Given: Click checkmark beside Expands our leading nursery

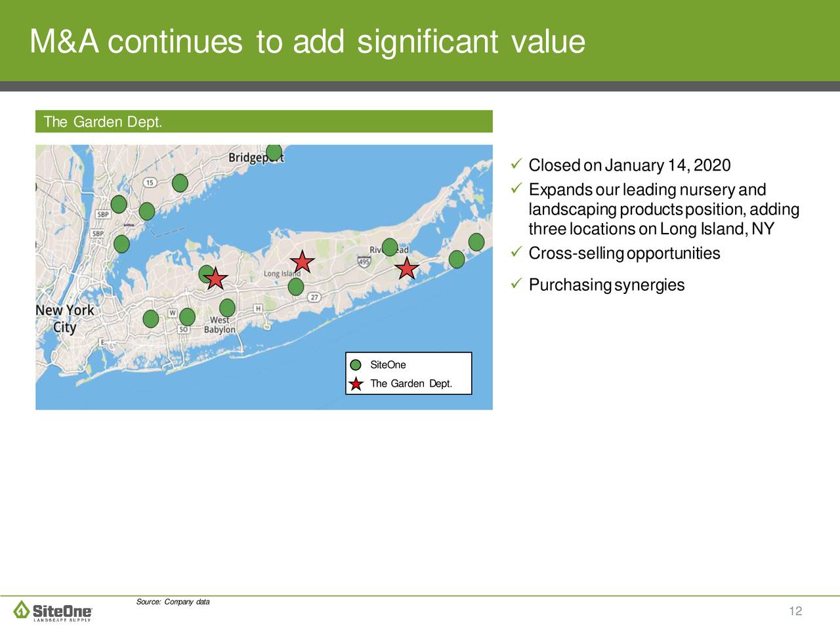Looking at the screenshot, I should click(x=515, y=190).
